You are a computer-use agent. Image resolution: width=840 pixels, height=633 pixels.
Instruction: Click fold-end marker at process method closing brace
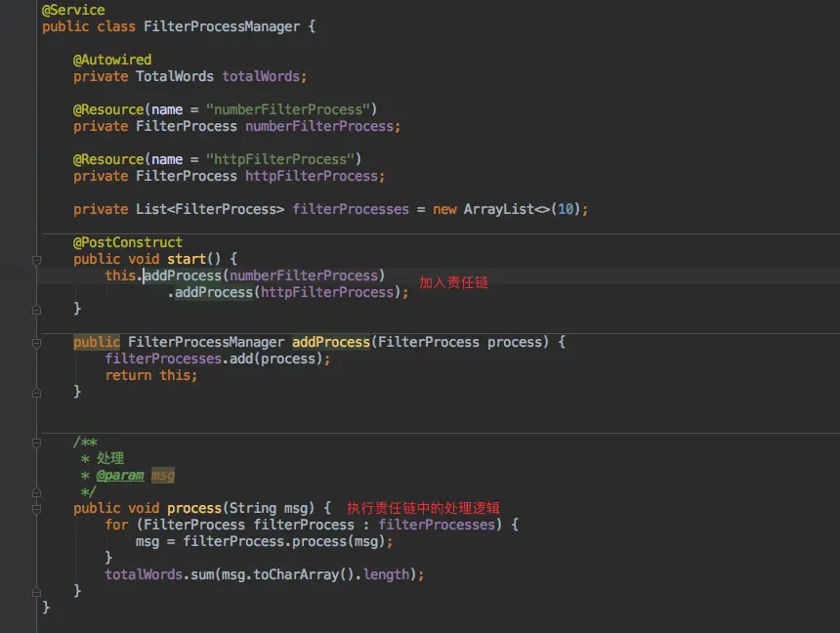[36, 592]
